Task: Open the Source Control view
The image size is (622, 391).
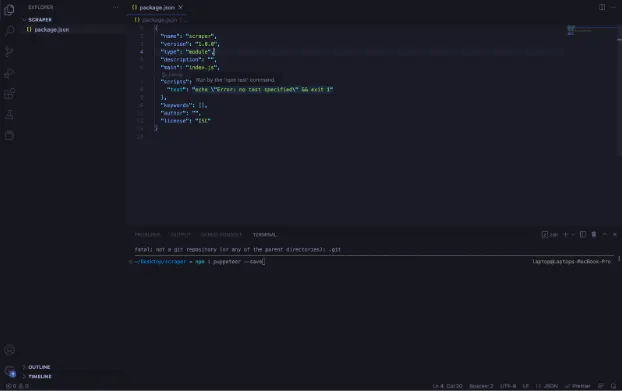Action: click(9, 52)
